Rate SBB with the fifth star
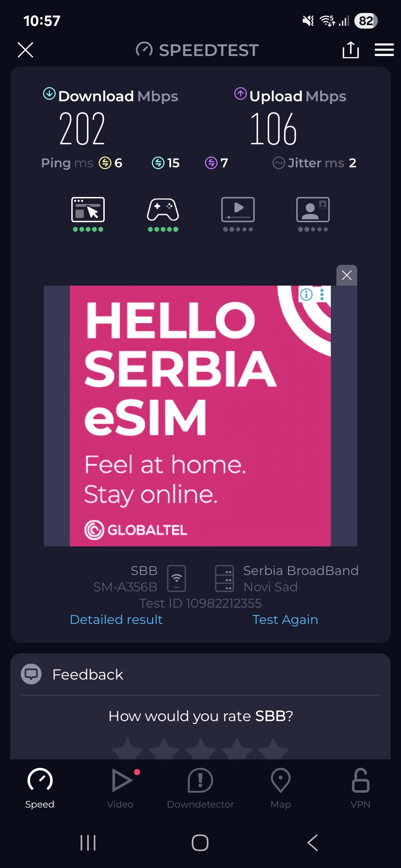Viewport: 401px width, 868px height. click(x=273, y=749)
